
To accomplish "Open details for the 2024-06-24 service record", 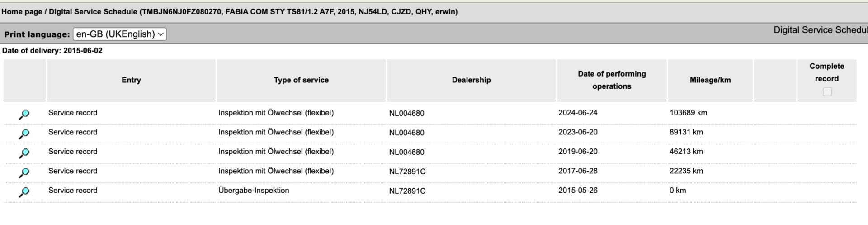I will coord(24,115).
